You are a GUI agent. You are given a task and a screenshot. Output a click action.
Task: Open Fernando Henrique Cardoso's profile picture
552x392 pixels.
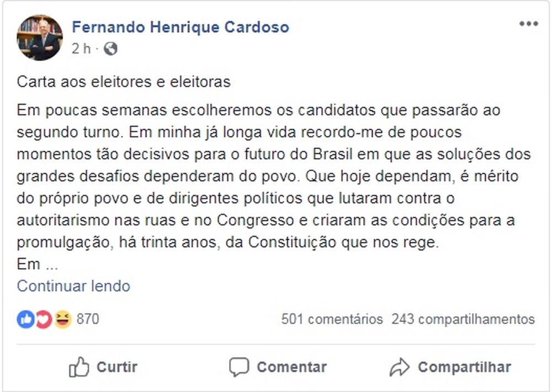click(x=39, y=38)
